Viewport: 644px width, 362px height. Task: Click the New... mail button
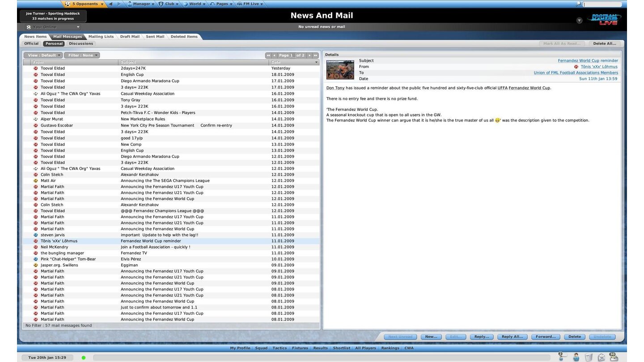click(x=431, y=337)
